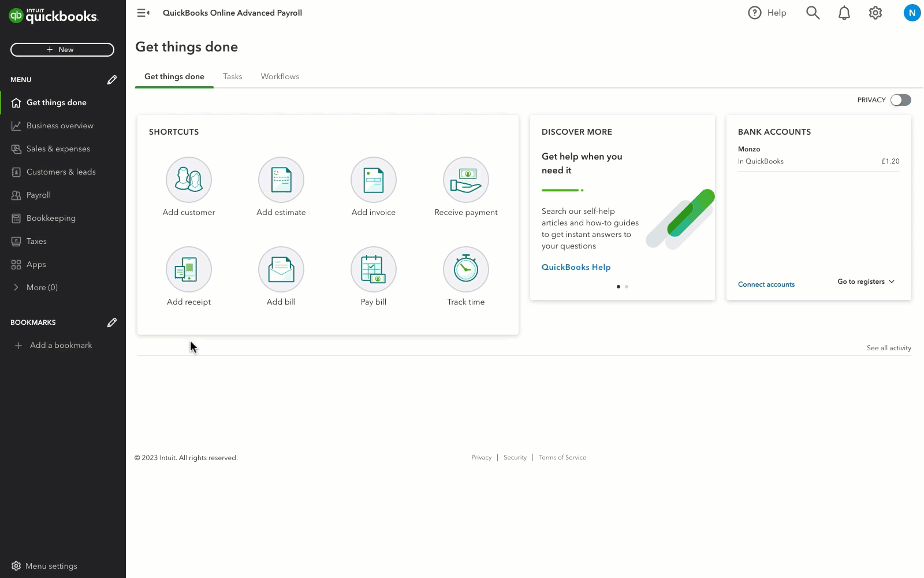
Task: Collapse the sidebar with the hamburger icon
Action: [x=143, y=13]
